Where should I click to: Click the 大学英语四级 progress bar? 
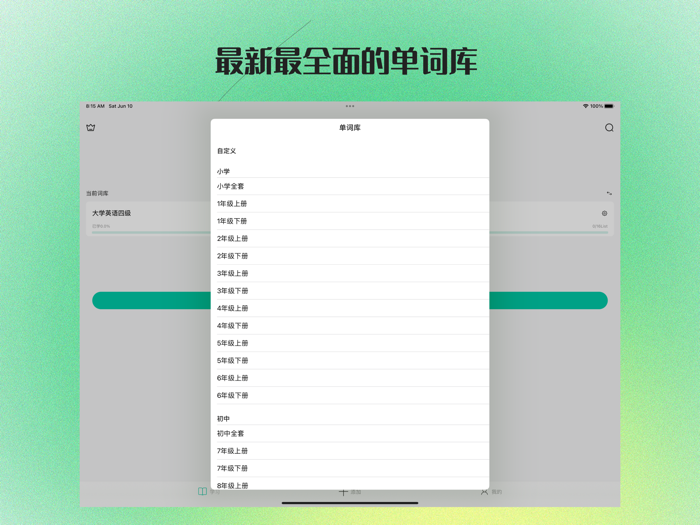151,233
